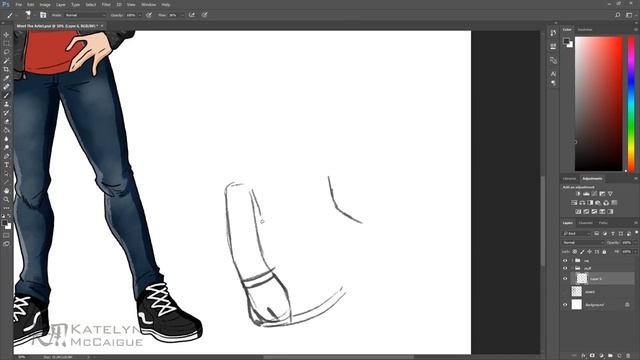Open the Window menu
This screenshot has height=360, width=640.
[x=148, y=4]
